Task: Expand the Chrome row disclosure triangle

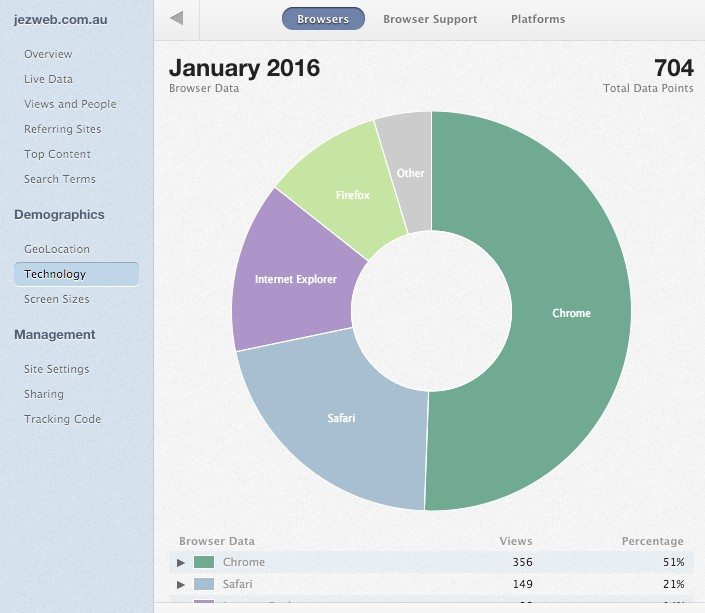Action: click(181, 563)
